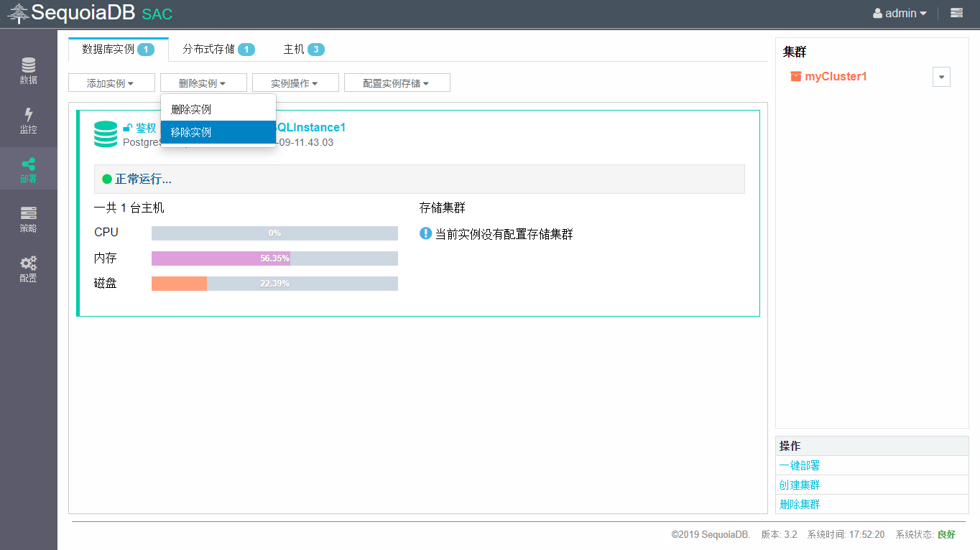The width and height of the screenshot is (980, 550).
Task: Expand the myCluster1 arrow menu
Action: coord(940,78)
